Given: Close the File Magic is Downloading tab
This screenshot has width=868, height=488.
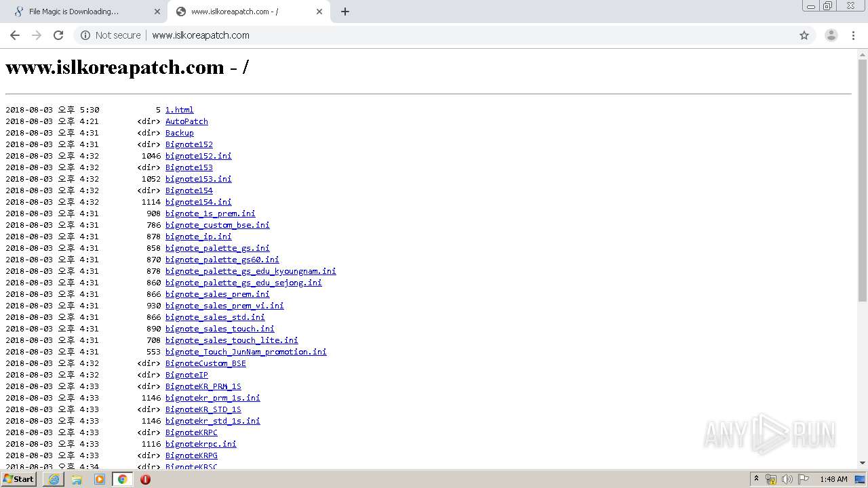Looking at the screenshot, I should 157,12.
